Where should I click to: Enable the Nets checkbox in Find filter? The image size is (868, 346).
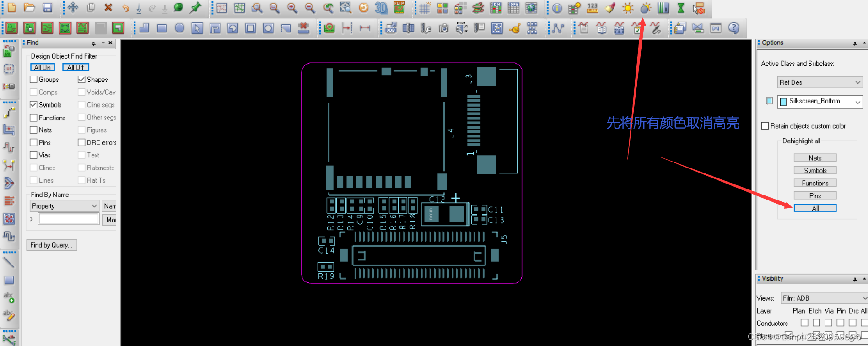click(x=33, y=130)
